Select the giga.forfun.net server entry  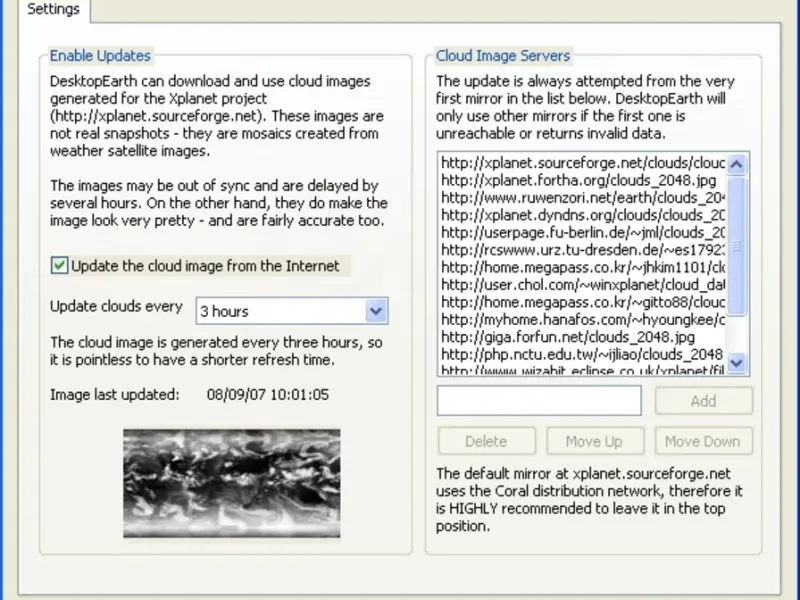coord(582,337)
